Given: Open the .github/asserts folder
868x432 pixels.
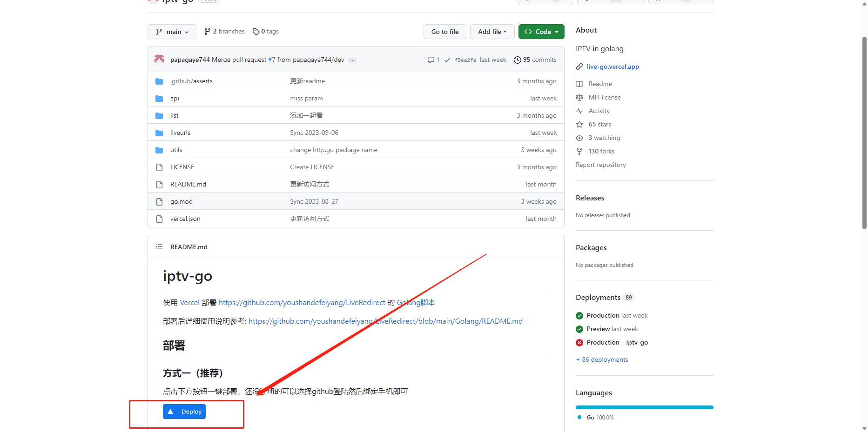Looking at the screenshot, I should click(x=191, y=81).
